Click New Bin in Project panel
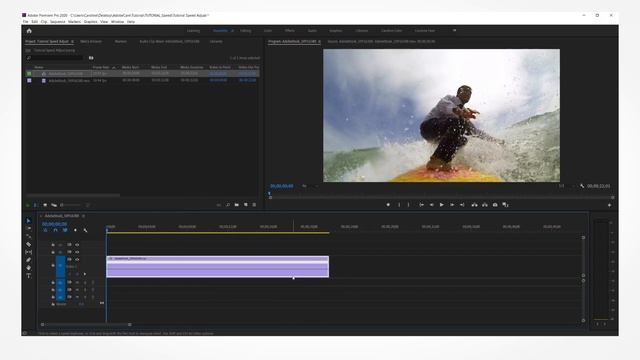This screenshot has height=360, width=640. (237, 205)
